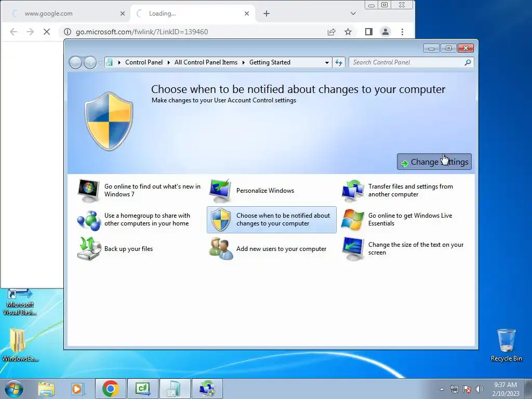The width and height of the screenshot is (532, 399).
Task: Open a new Chrome tab
Action: (267, 14)
